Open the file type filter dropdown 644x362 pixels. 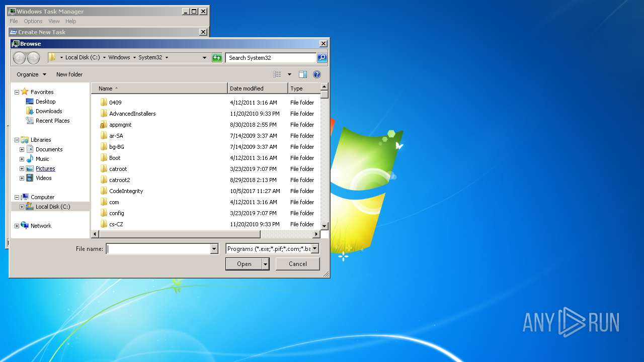(314, 248)
